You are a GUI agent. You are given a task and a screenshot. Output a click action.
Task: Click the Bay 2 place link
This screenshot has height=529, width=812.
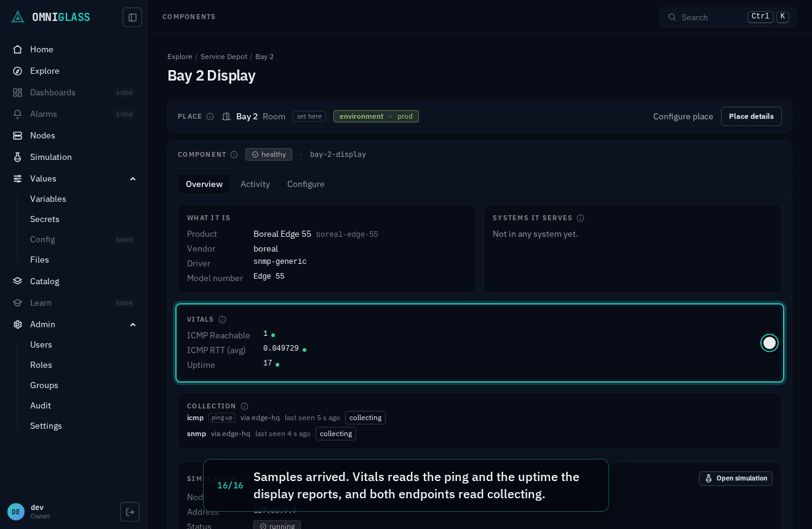[247, 116]
